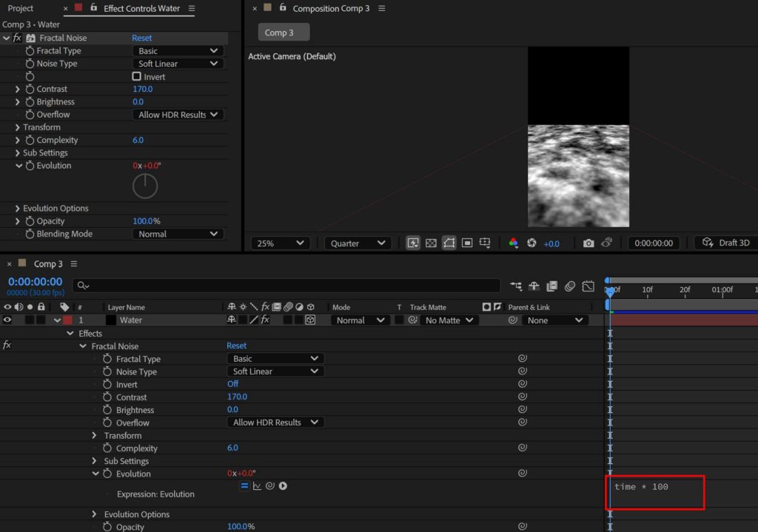Toggle the Invert checkbox

point(136,76)
